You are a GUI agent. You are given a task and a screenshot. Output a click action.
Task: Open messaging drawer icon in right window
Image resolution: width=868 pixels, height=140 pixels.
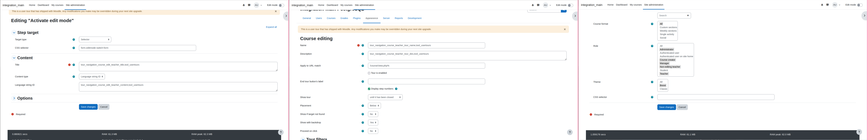(x=828, y=5)
